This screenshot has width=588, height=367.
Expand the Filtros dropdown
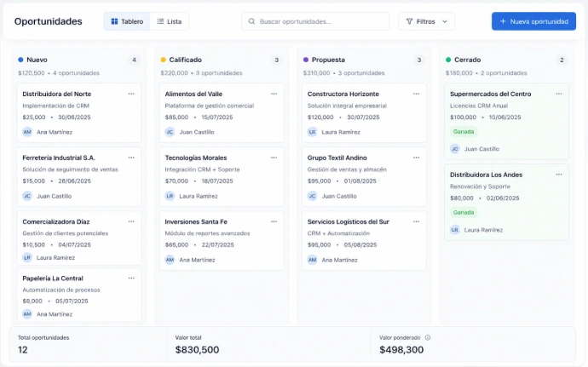click(x=426, y=21)
